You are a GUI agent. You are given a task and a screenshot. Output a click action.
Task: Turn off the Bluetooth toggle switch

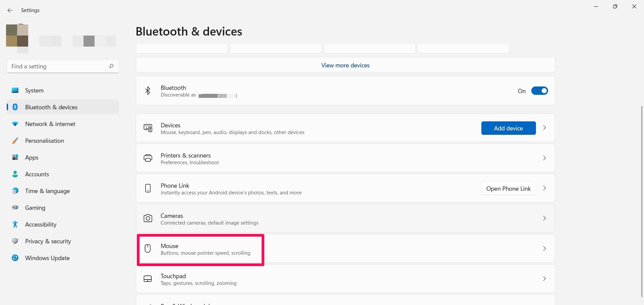pyautogui.click(x=539, y=91)
